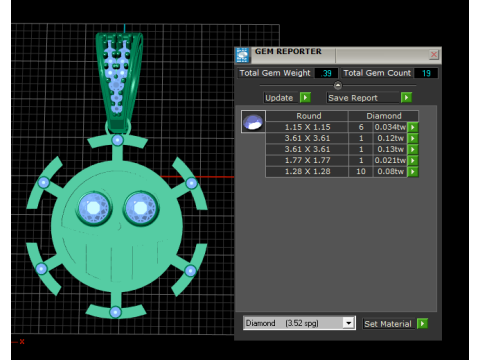Click the Total Gem Count label

click(x=377, y=73)
